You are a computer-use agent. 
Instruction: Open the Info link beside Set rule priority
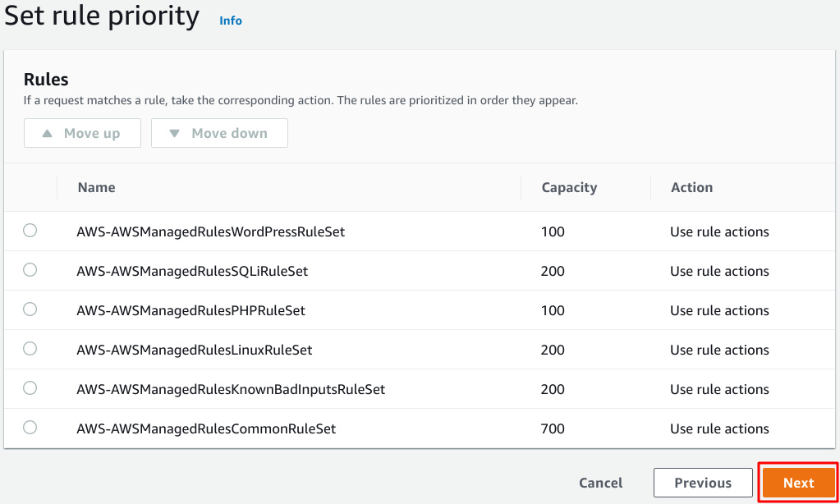pyautogui.click(x=231, y=21)
